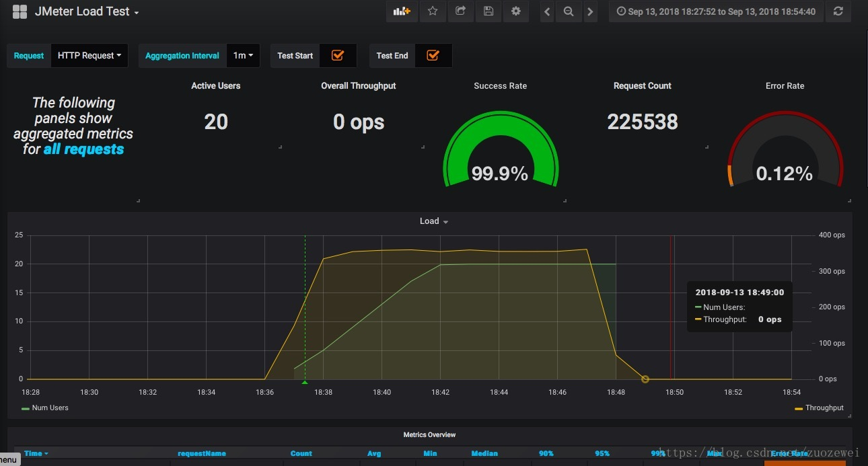Click the Active Users panel title
868x466 pixels.
pos(216,86)
